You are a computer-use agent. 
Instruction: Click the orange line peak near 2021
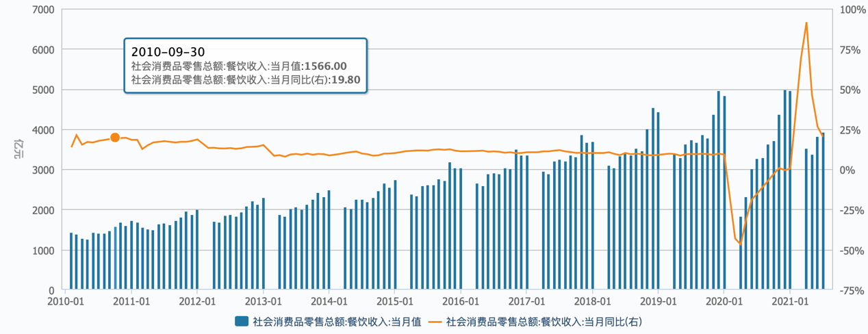tap(806, 23)
